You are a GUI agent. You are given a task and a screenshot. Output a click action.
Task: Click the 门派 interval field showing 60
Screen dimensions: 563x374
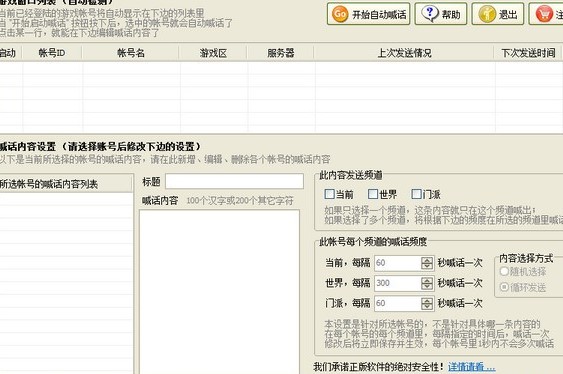(x=397, y=303)
